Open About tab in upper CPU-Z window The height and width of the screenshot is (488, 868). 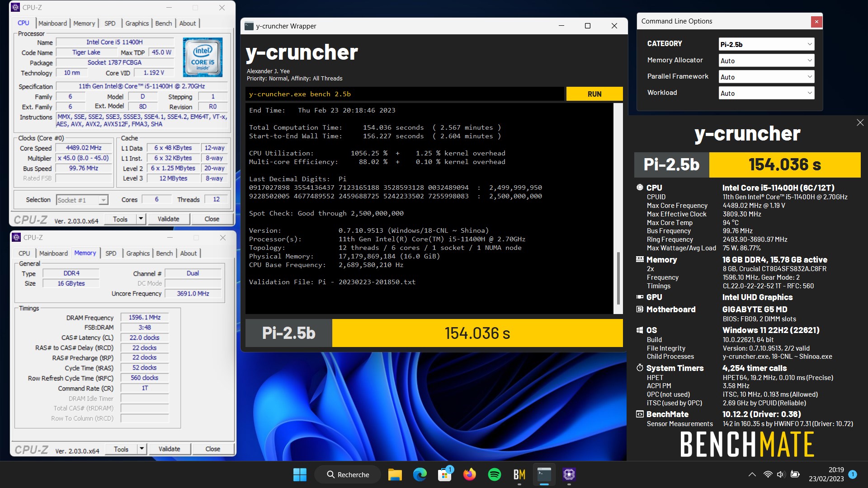(x=188, y=23)
